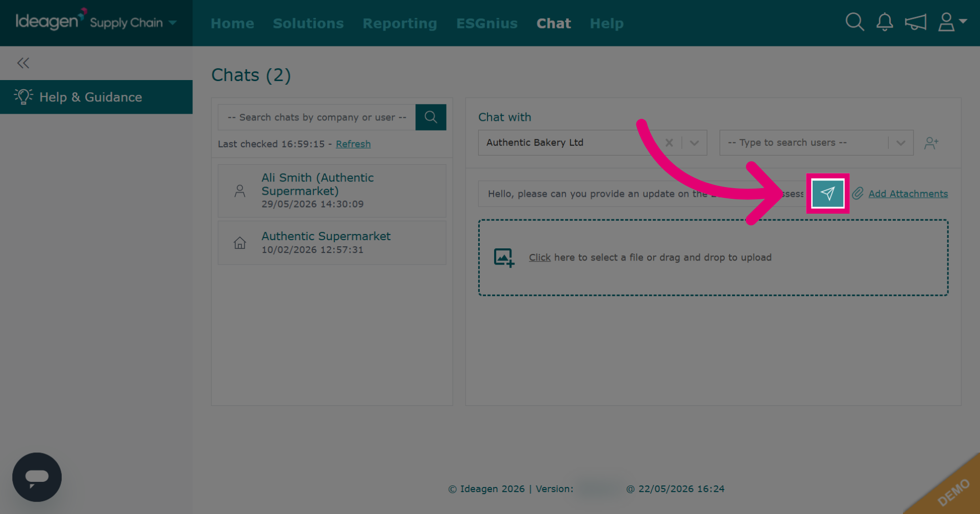This screenshot has width=980, height=514.
Task: Click the house icon beside Authentic Supermarket
Action: 240,243
